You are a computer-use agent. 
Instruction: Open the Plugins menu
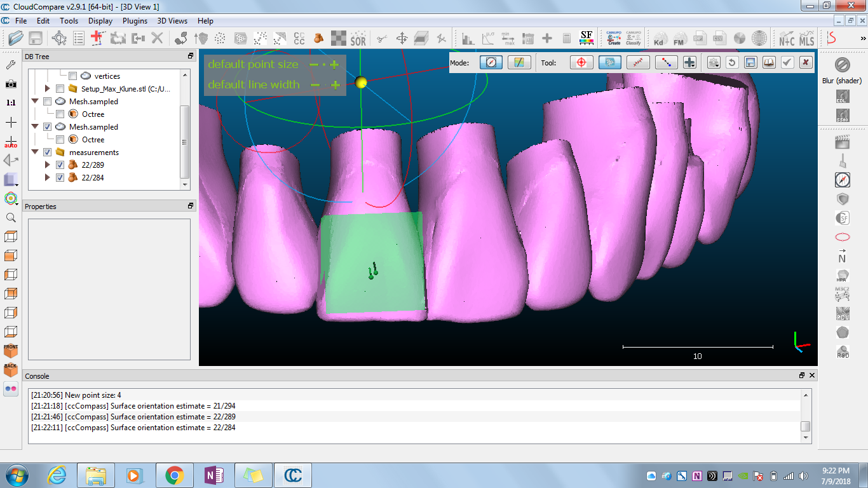(x=135, y=21)
